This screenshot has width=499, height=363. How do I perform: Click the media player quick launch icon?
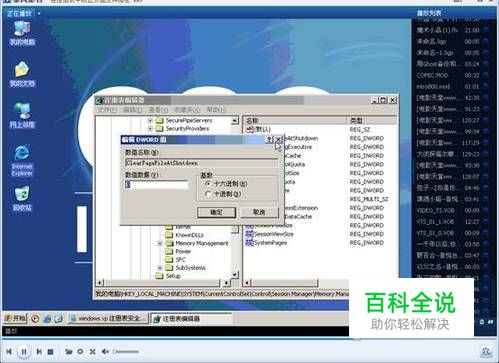[x=35, y=319]
